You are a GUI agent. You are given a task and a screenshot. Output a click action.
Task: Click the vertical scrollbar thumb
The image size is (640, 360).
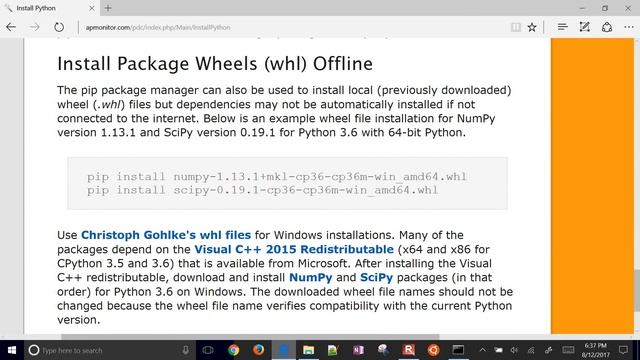[x=637, y=291]
